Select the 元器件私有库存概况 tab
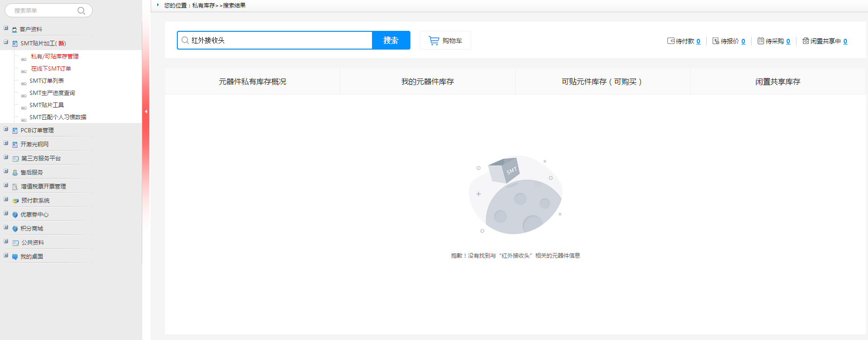 tap(252, 81)
